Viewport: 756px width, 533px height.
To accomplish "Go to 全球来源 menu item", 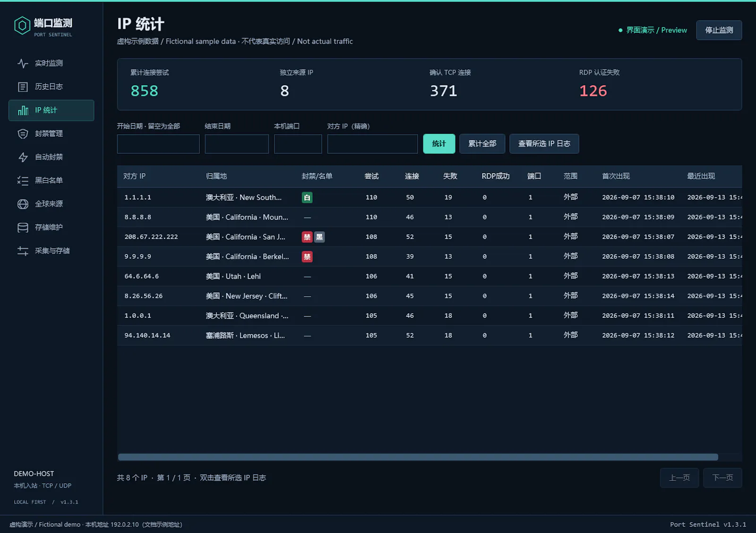I will [51, 204].
